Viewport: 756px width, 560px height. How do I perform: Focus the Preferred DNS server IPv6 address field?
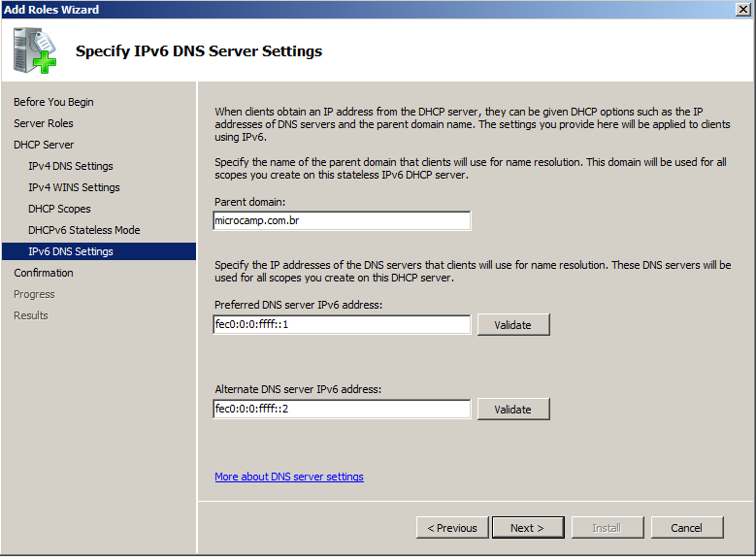[x=342, y=324]
